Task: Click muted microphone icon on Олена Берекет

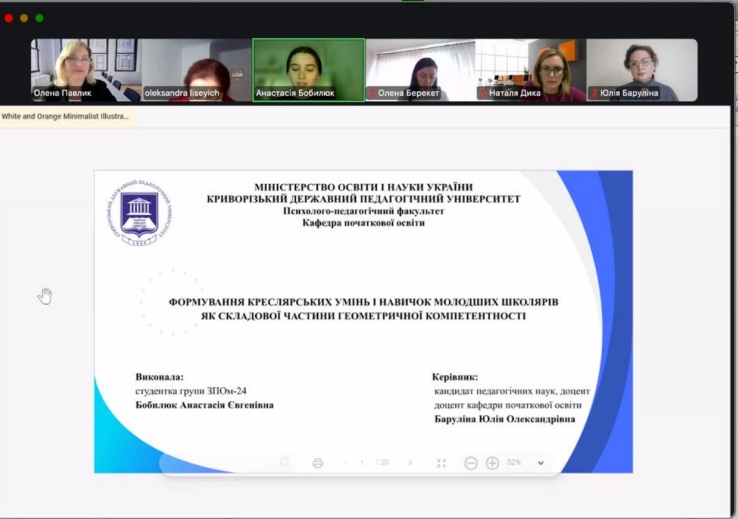Action: [372, 93]
